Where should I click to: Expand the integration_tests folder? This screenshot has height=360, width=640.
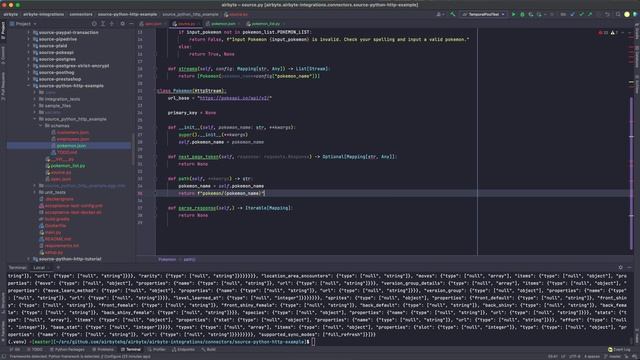click(x=35, y=99)
